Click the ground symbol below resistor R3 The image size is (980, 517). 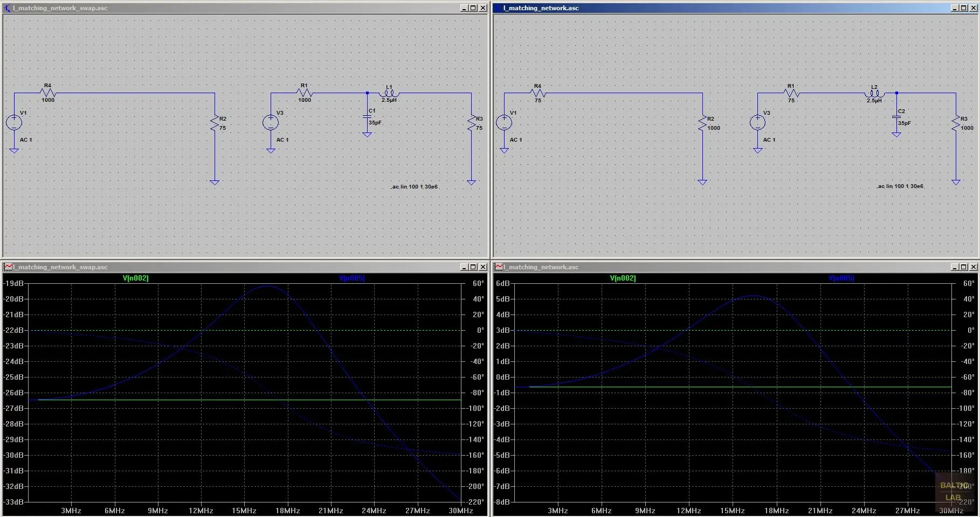pos(471,182)
